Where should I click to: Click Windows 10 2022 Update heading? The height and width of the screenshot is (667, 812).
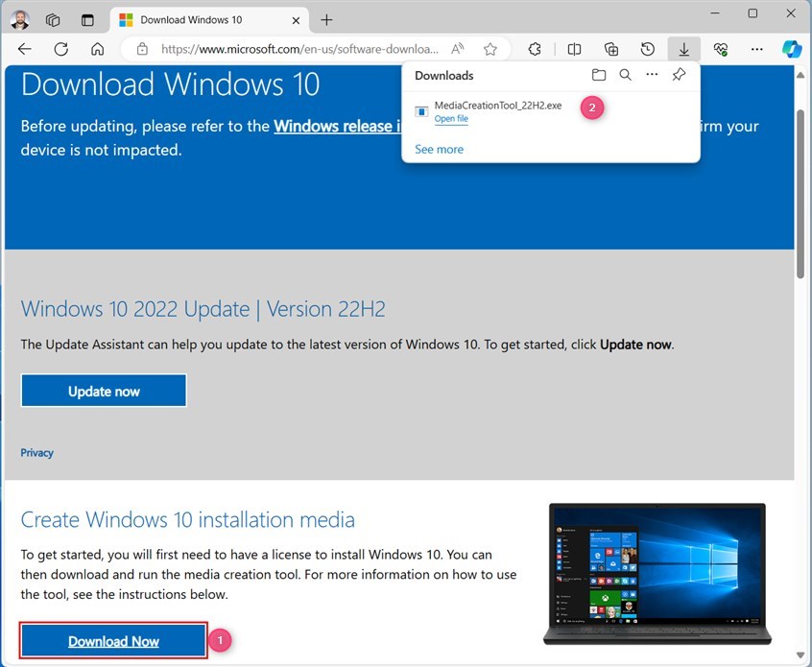pos(203,309)
